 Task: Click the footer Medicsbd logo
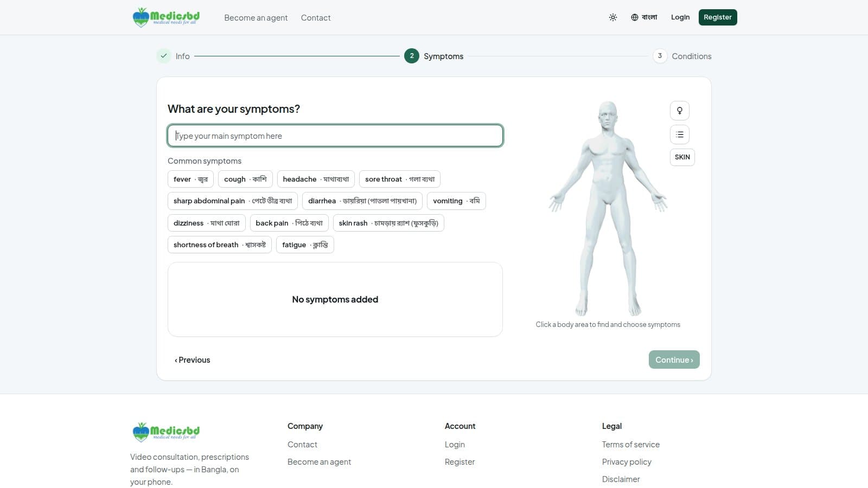pyautogui.click(x=166, y=432)
